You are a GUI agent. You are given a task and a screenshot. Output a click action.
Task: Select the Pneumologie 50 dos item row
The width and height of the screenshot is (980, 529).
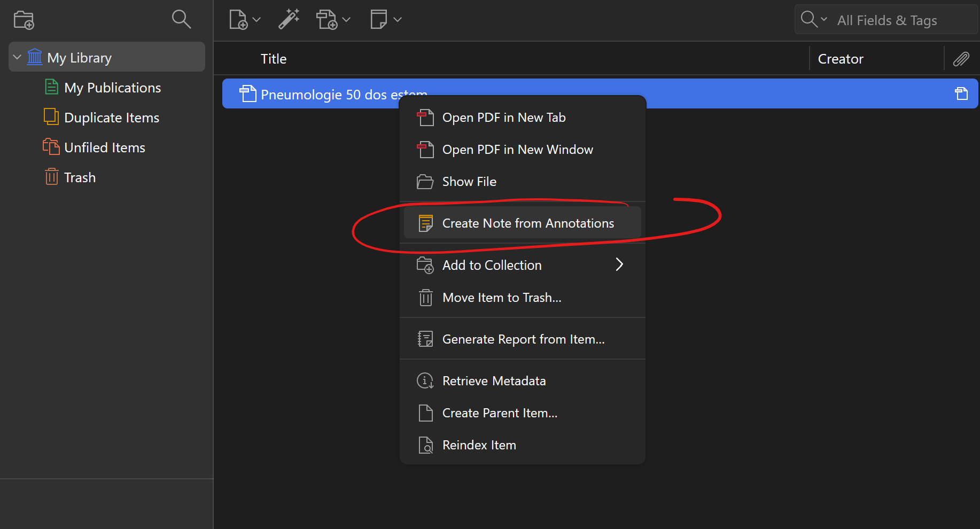tap(600, 94)
